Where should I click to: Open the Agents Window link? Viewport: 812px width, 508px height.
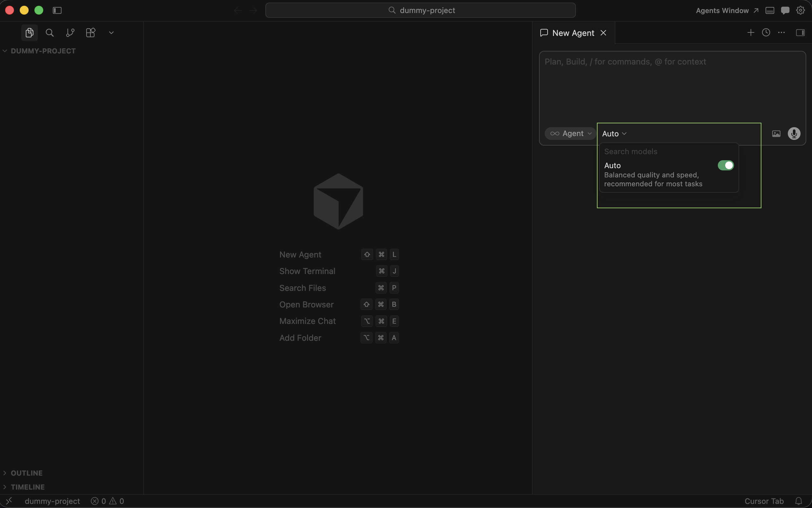coord(727,10)
